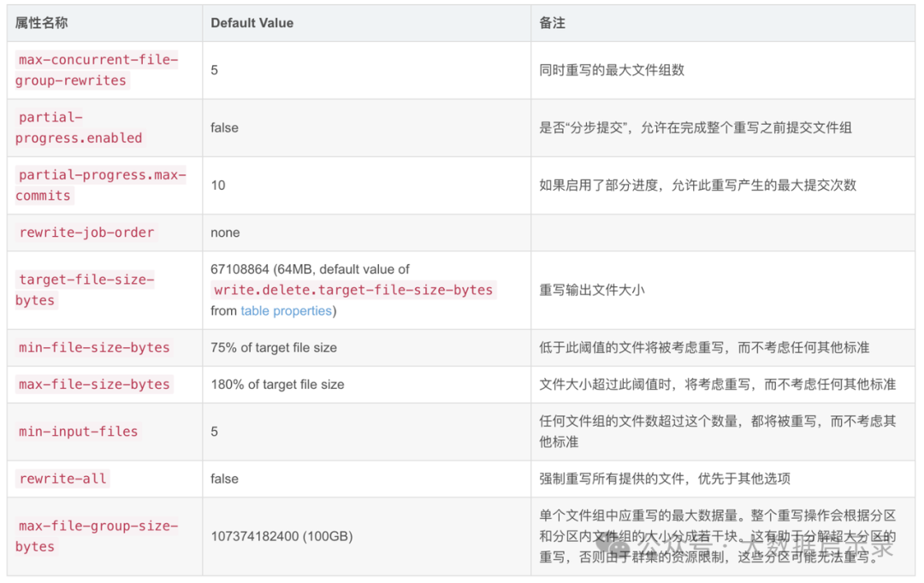Viewport: 924px width, 583px height.
Task: Select the rewrite-all property name
Action: pos(63,479)
